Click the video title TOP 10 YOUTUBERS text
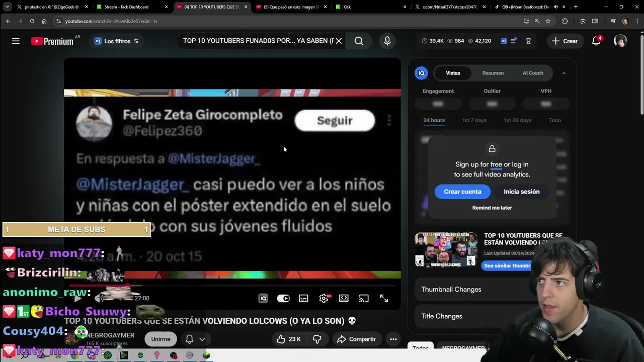Viewport: 644px width, 362px height. click(x=210, y=321)
